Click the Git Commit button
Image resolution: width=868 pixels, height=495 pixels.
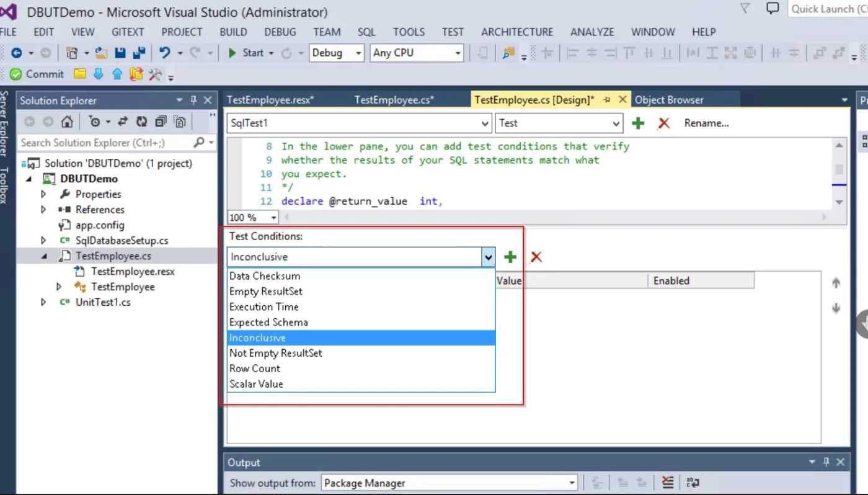pos(37,74)
